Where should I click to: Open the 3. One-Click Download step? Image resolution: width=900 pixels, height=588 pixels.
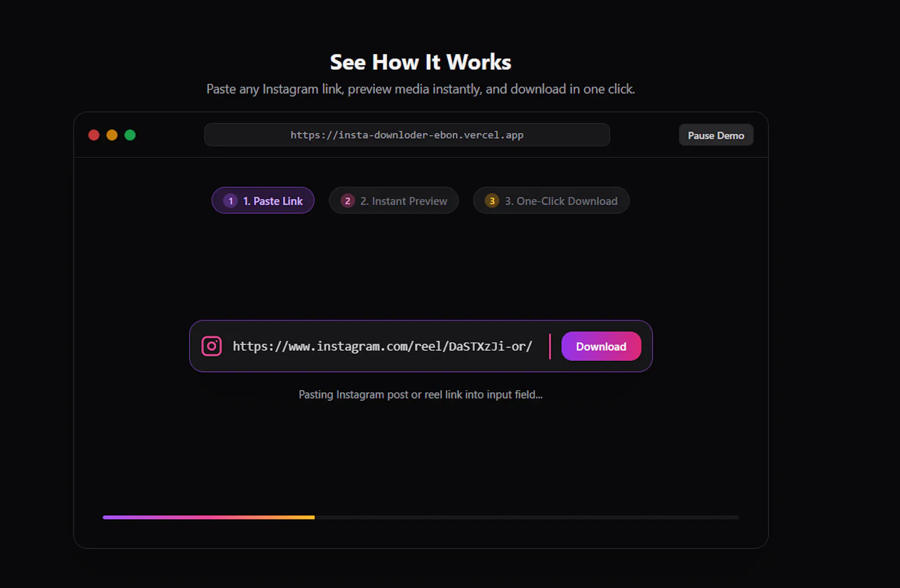551,201
